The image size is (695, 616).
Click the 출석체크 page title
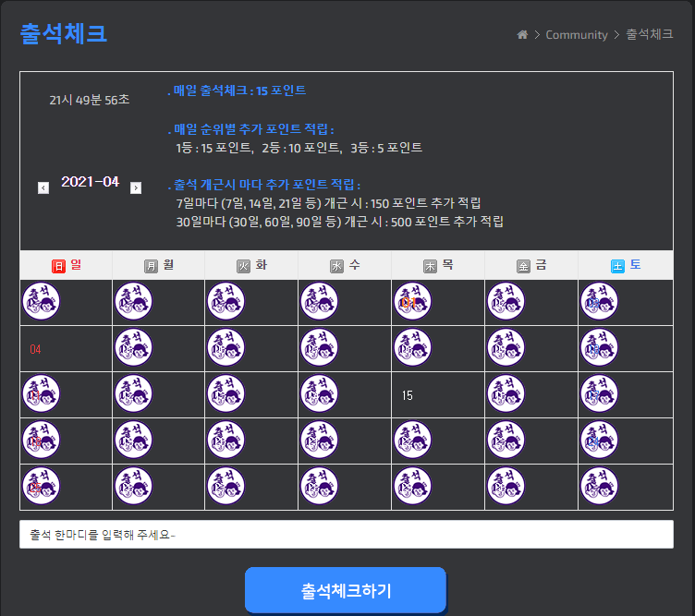coord(64,33)
